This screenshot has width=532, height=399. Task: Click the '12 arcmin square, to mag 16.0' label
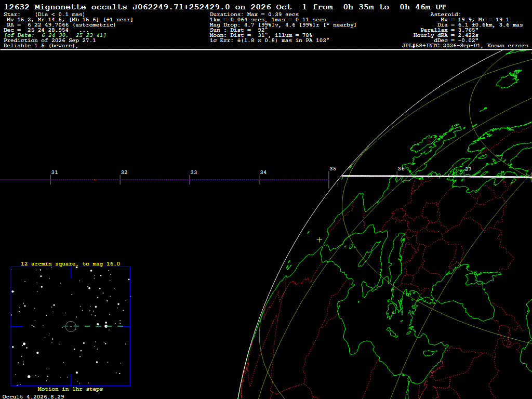(71, 263)
